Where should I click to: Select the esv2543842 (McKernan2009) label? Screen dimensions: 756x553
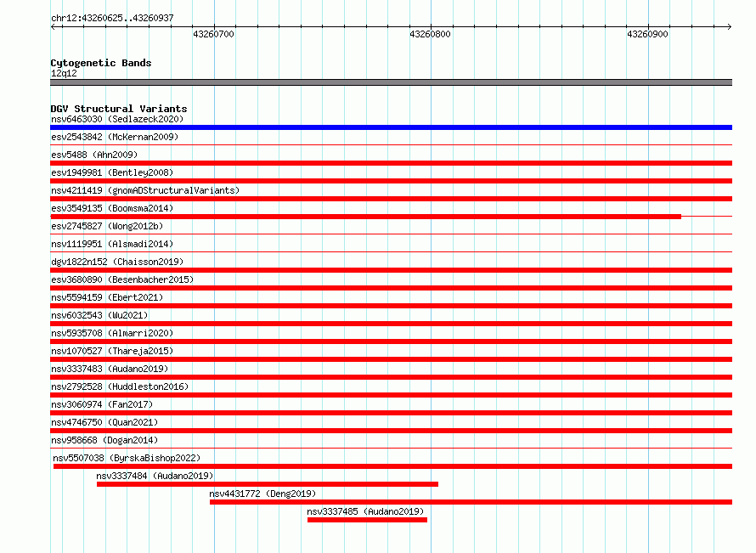[x=115, y=137]
